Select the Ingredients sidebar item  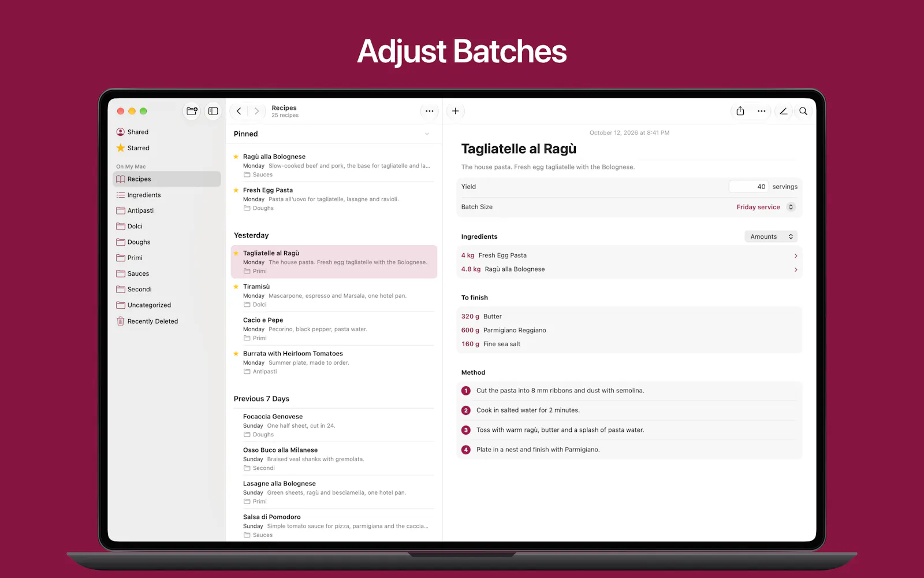[x=167, y=195]
